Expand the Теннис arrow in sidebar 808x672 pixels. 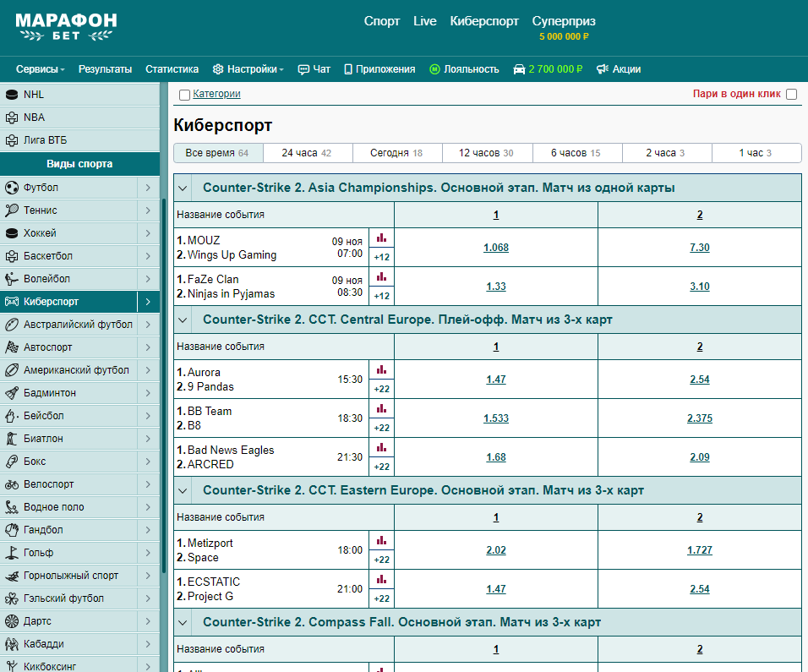pyautogui.click(x=149, y=210)
